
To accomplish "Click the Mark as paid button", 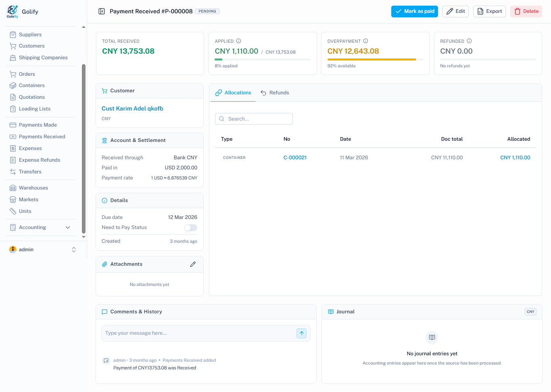I will [x=415, y=11].
